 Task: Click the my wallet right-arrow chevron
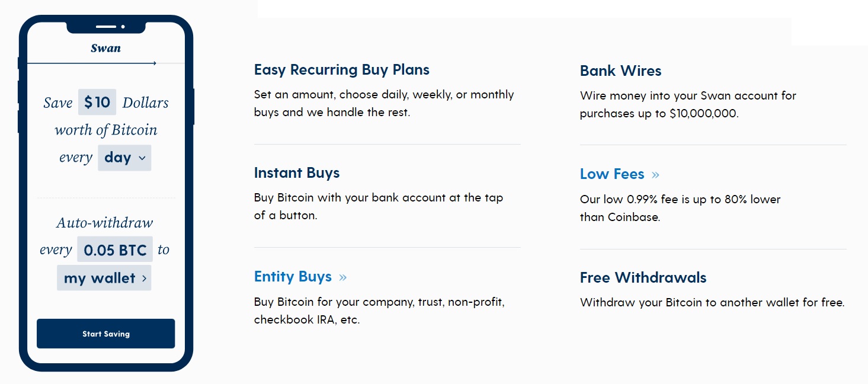tap(144, 279)
